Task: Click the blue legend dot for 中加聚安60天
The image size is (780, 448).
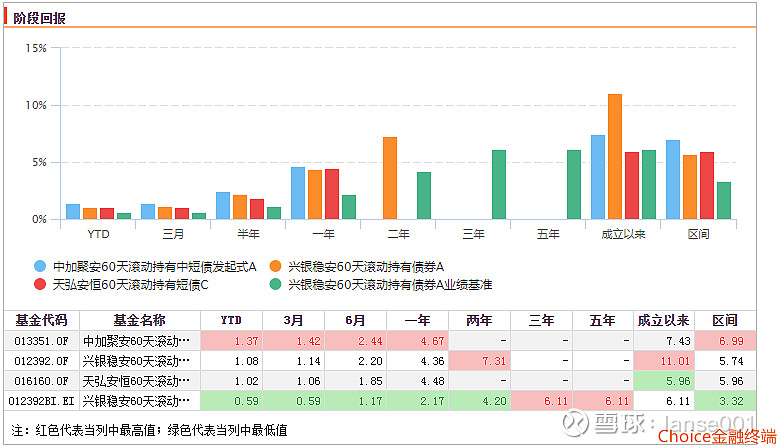Action: [x=40, y=266]
